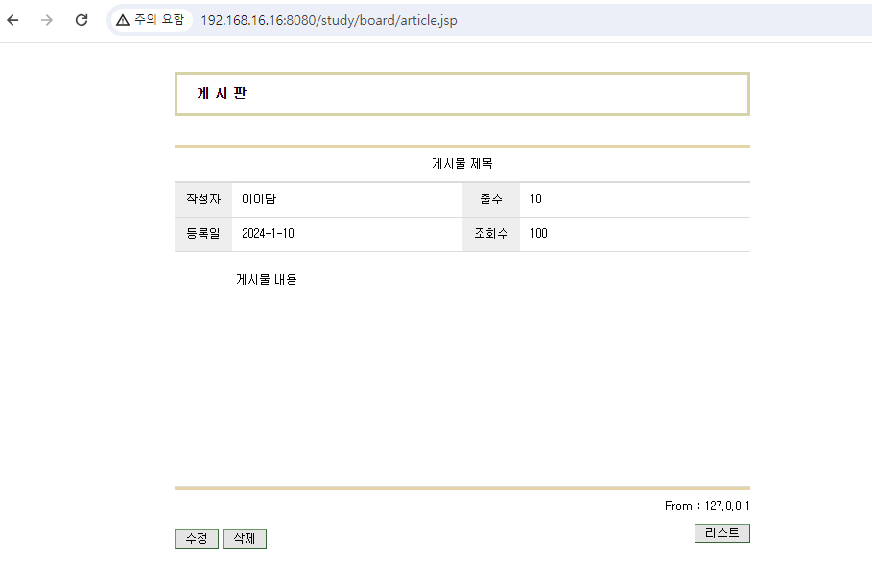Screen dimensions: 872x588
Task: Click the 게시물 내용 body text
Action: tap(267, 280)
